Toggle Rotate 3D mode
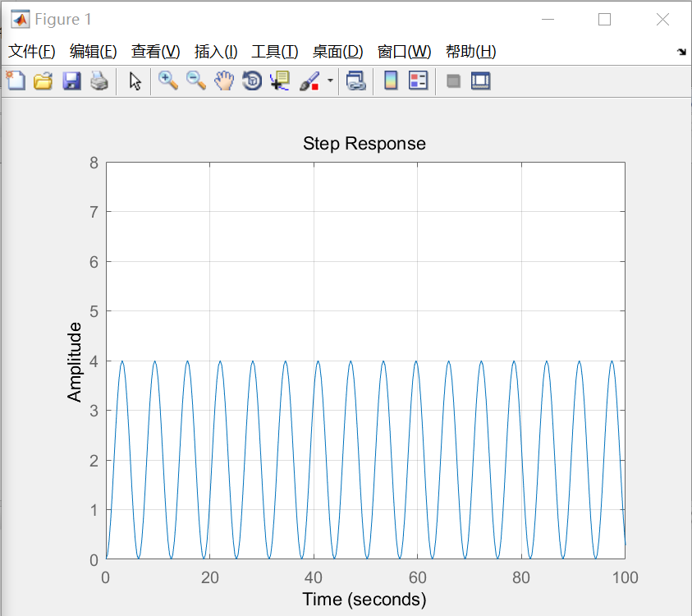The height and width of the screenshot is (616, 692). 251,80
